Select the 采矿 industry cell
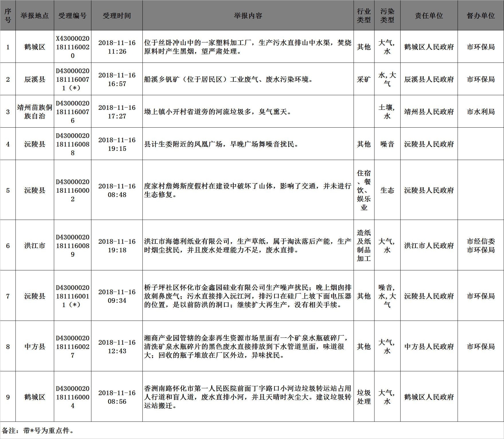The width and height of the screenshot is (504, 439). (364, 79)
